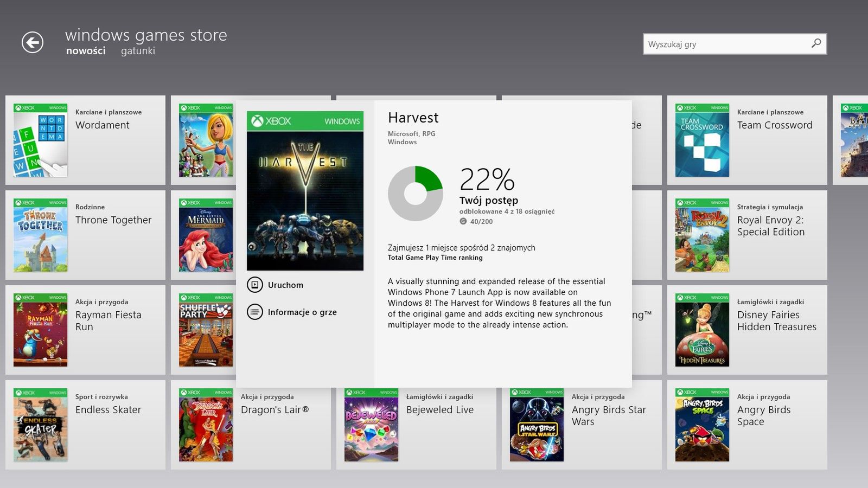Screen dimensions: 868x488
Task: Click the Harvest heading in the popup
Action: (413, 118)
